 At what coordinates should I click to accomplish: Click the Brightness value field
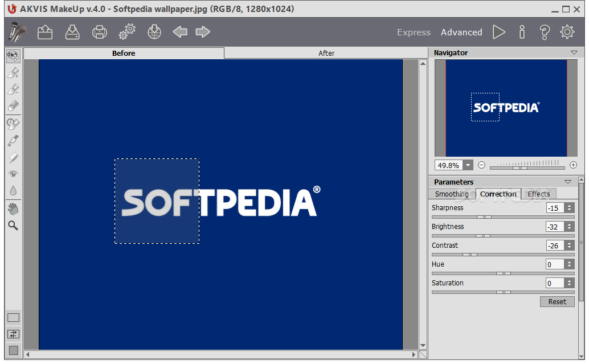pyautogui.click(x=555, y=227)
